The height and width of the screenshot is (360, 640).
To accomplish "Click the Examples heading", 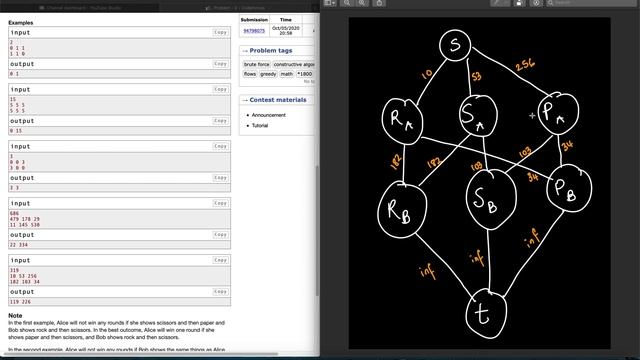I will pyautogui.click(x=21, y=23).
